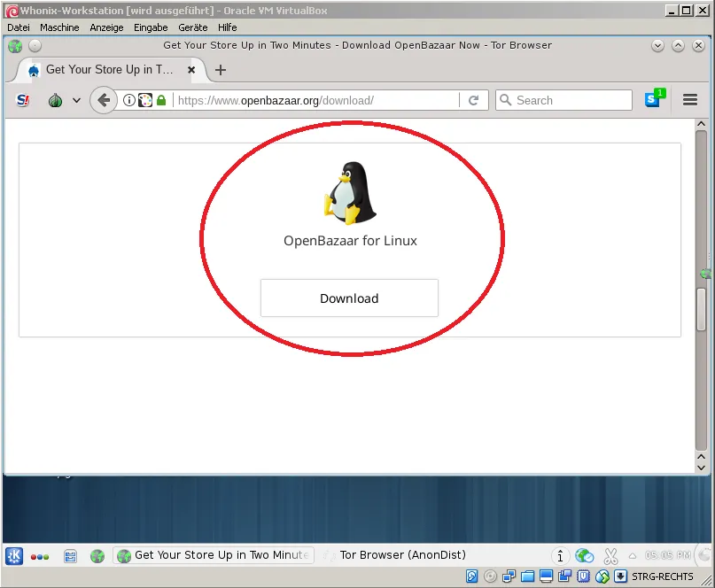715x588 pixels.
Task: Click the globe network tray icon
Action: (x=584, y=555)
